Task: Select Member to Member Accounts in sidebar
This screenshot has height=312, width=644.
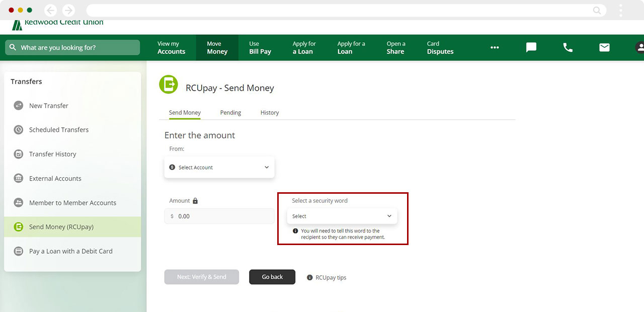Action: pos(72,203)
